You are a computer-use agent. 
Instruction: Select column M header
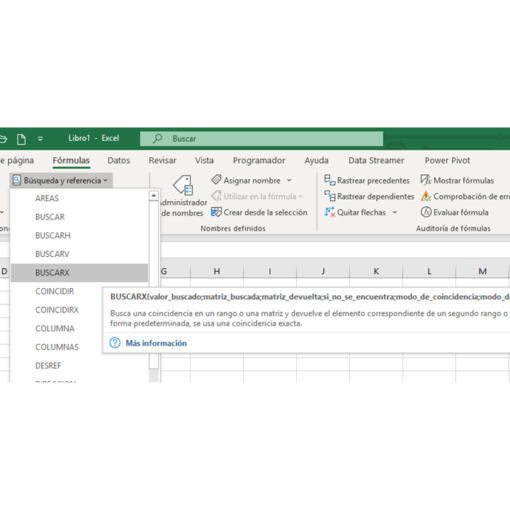(x=482, y=271)
